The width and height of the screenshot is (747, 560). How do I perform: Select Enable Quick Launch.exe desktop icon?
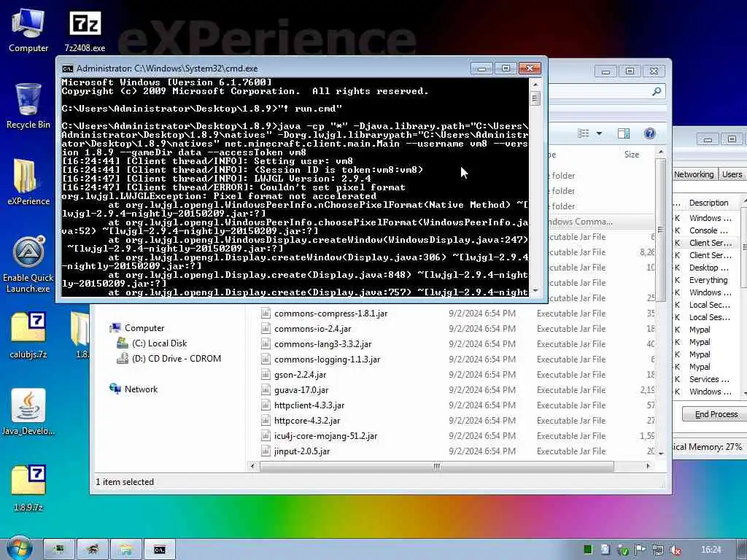tap(28, 265)
